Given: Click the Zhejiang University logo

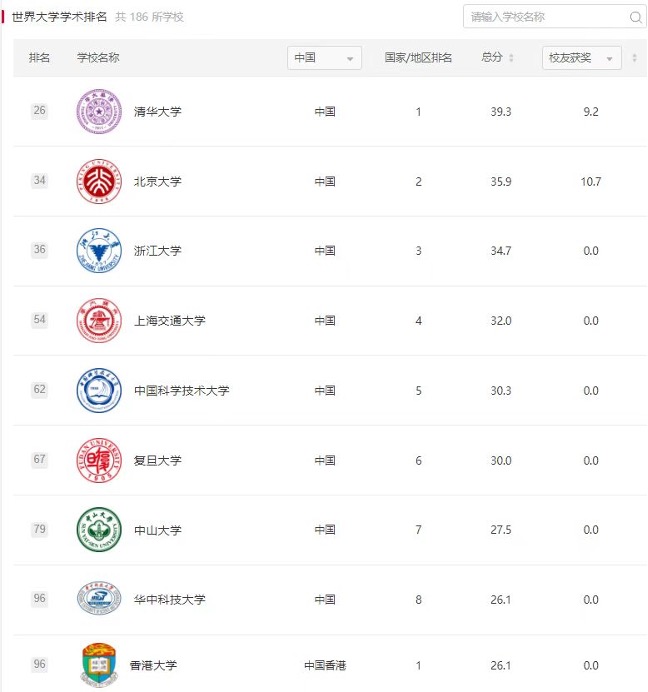Looking at the screenshot, I should [x=99, y=250].
